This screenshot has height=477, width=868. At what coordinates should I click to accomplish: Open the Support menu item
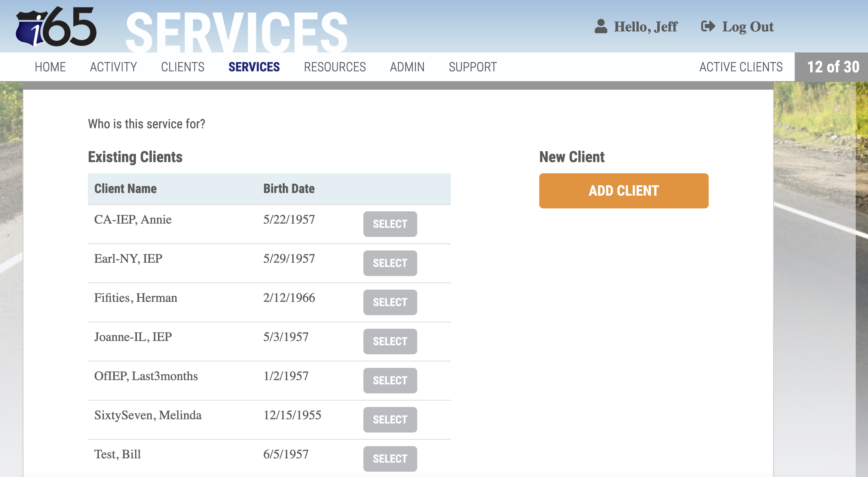click(x=472, y=67)
